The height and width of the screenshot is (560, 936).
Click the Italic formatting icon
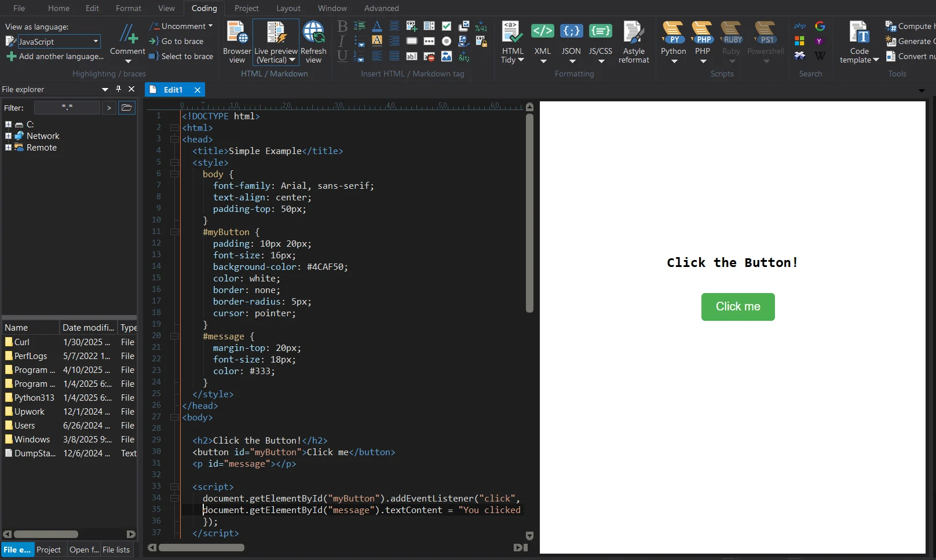[342, 41]
